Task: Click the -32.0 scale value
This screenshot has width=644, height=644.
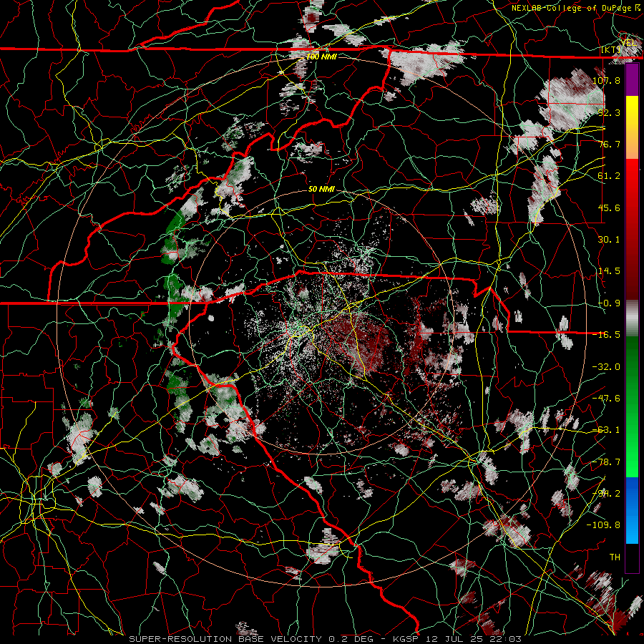Action: pyautogui.click(x=606, y=367)
